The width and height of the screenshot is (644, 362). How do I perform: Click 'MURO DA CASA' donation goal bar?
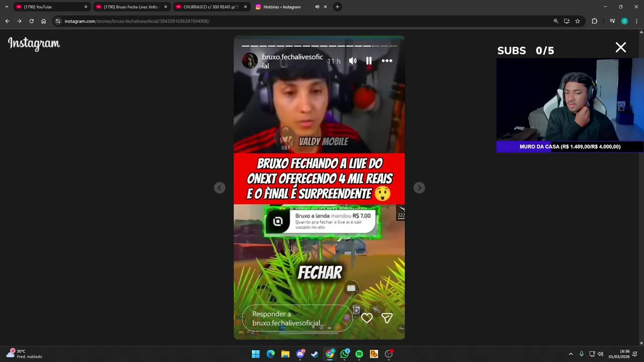click(570, 147)
